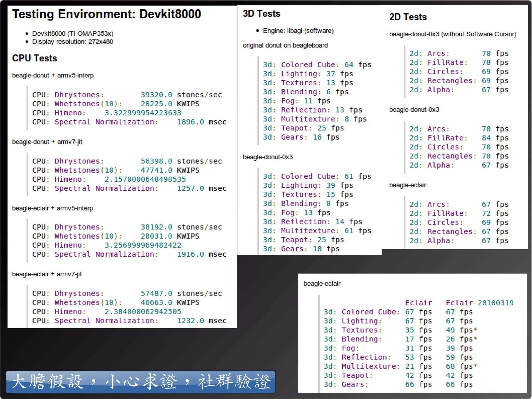Click 'Engine: libagl (software)' bullet text
Image resolution: width=532 pixels, height=399 pixels.
click(298, 31)
